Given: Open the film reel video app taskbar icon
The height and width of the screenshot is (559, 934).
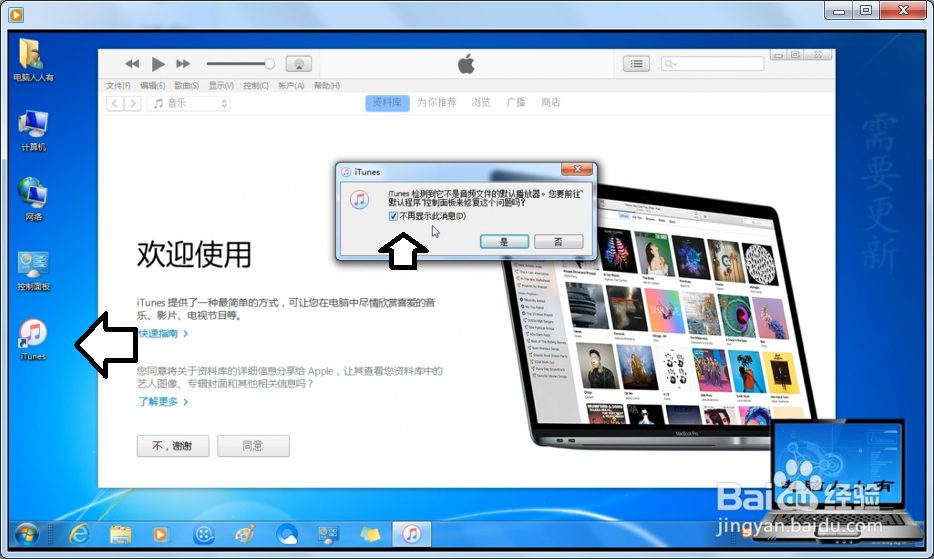Looking at the screenshot, I should coord(204,534).
